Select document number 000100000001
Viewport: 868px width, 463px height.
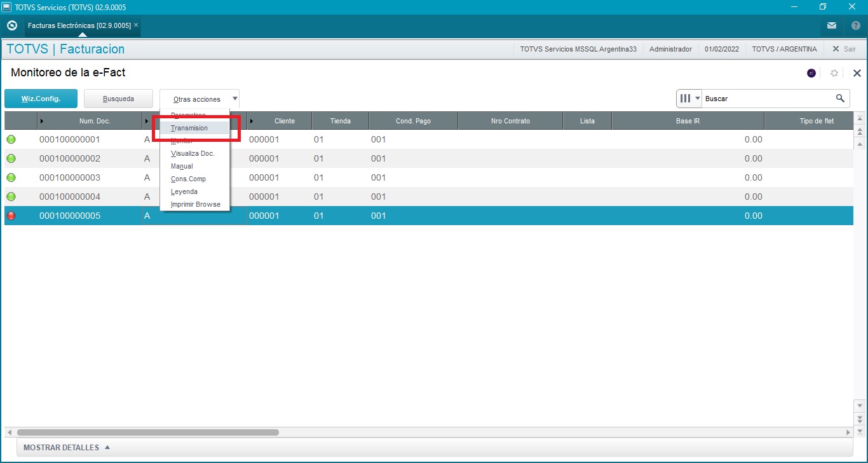(70, 139)
